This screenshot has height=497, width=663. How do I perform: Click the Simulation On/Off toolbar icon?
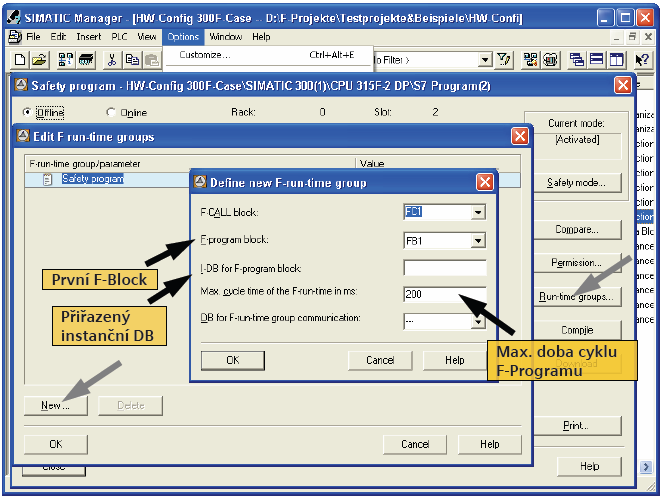click(x=550, y=60)
